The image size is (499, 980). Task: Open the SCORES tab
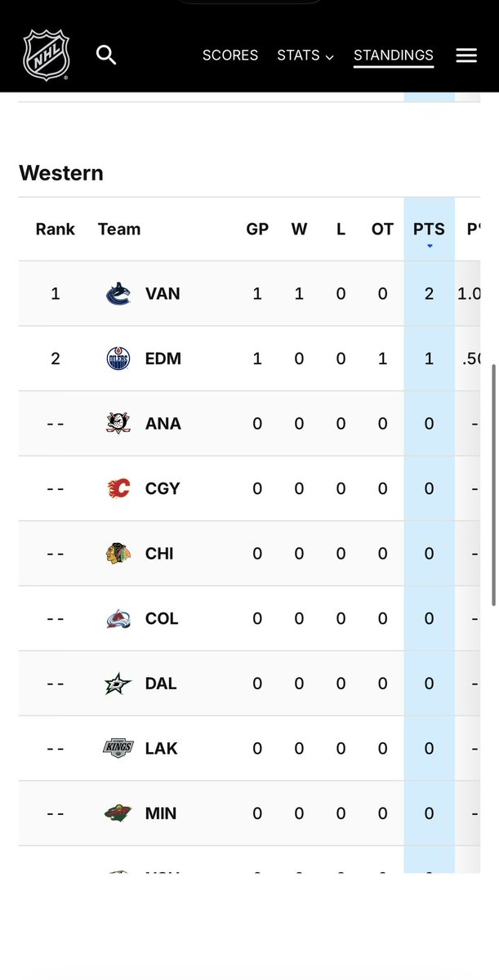pyautogui.click(x=230, y=56)
